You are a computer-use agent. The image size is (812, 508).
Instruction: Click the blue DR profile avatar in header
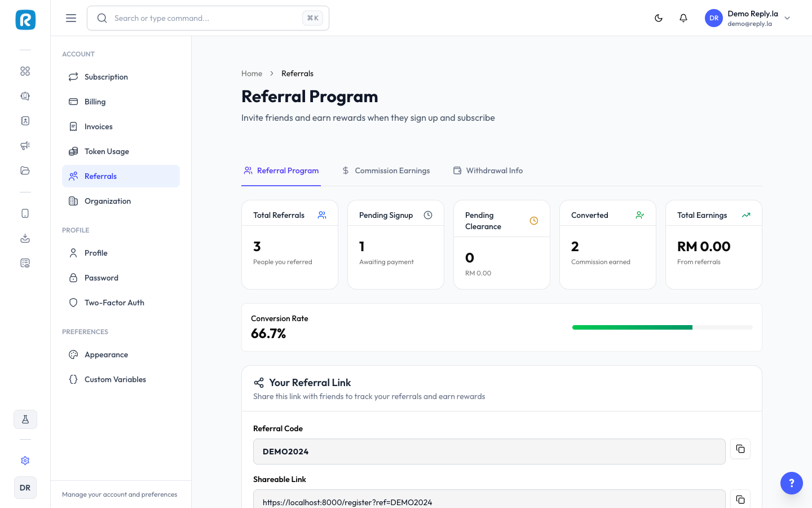[x=714, y=18]
